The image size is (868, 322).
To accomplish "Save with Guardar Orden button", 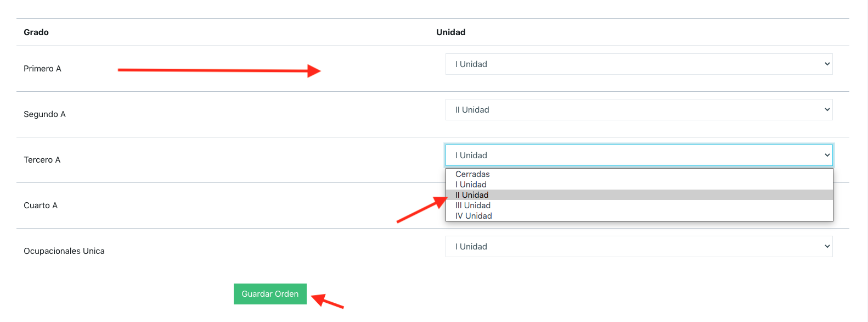I will (x=270, y=294).
